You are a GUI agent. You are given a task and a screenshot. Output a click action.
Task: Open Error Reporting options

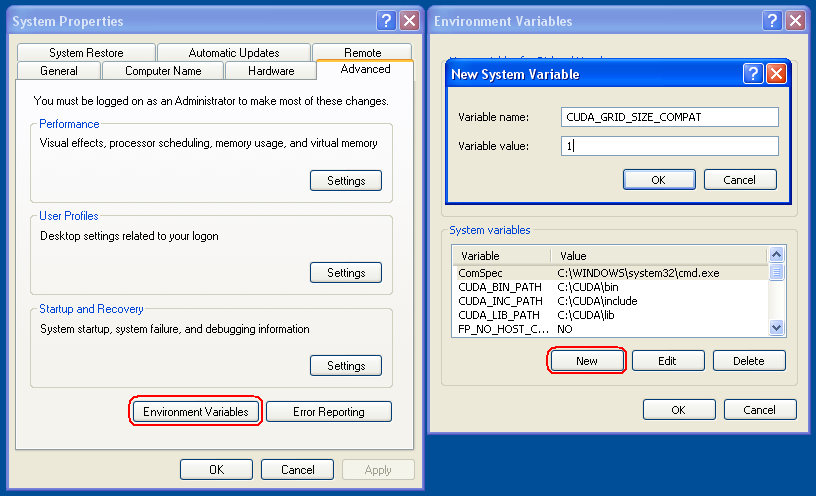pyautogui.click(x=328, y=412)
